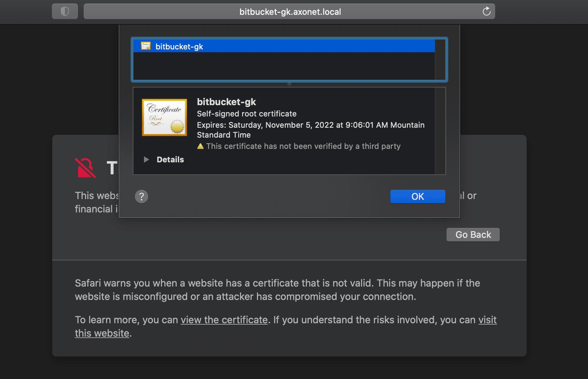This screenshot has height=379, width=588.
Task: Select the bitbucket-gk certificate row
Action: (282, 46)
